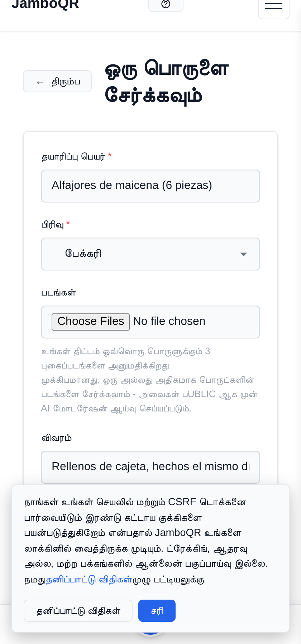This screenshot has width=301, height=644.
Task: Click the விவரம் field label
Action: tap(57, 438)
